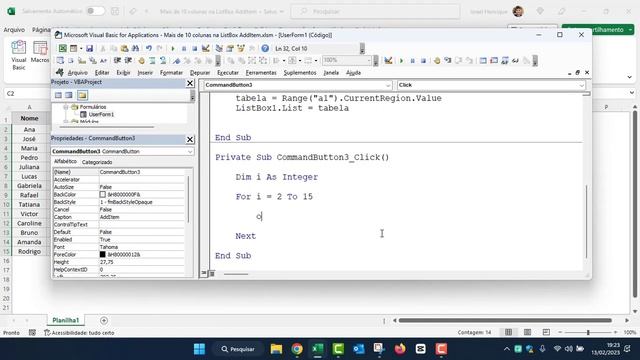640x360 pixels.
Task: Close the Projeto - VBAProject panel
Action: pos(190,83)
